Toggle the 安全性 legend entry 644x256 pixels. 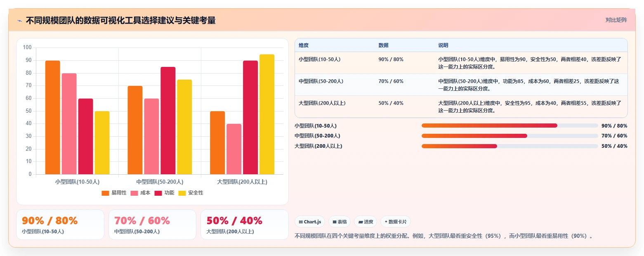191,193
